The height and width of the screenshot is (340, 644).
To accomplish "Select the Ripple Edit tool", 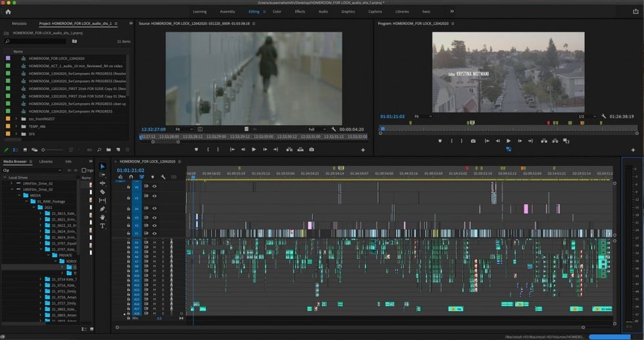I will pyautogui.click(x=103, y=183).
